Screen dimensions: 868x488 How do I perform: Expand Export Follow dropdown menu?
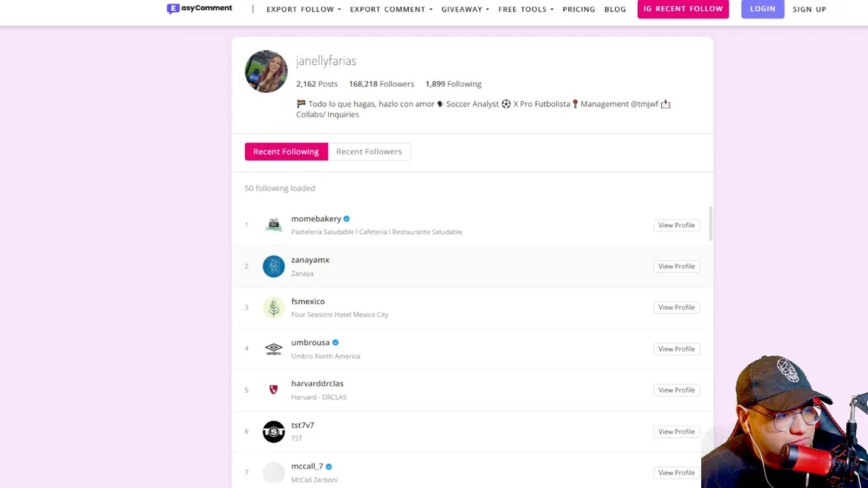point(303,9)
